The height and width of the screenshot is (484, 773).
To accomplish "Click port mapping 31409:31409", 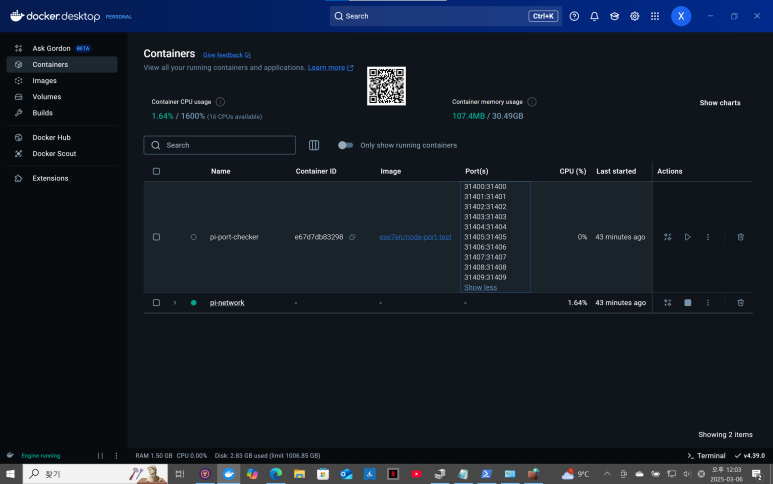I will tap(485, 277).
